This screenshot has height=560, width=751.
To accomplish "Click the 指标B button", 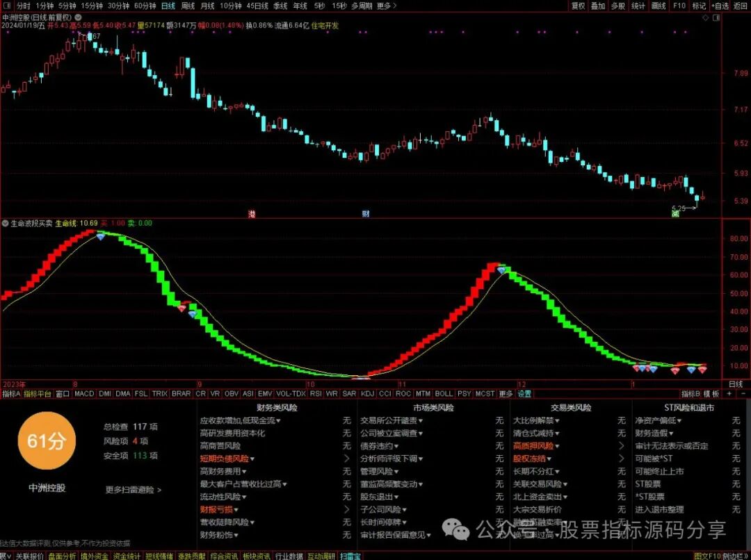I will (x=691, y=393).
